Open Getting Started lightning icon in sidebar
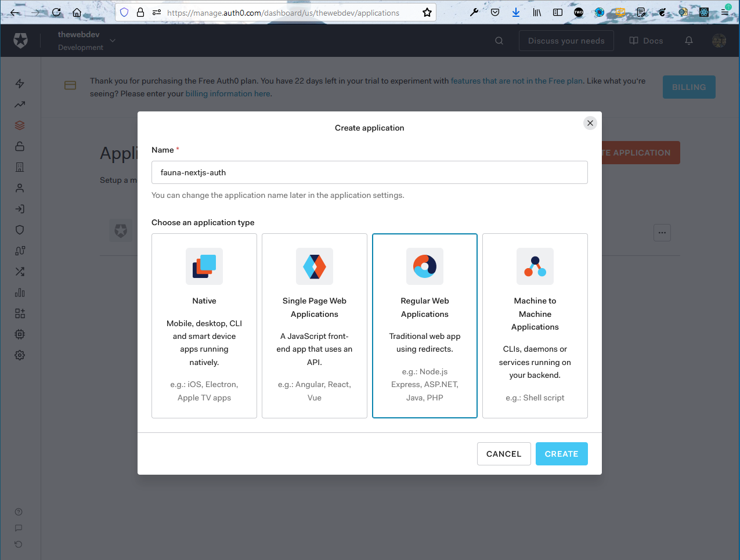 click(x=20, y=84)
